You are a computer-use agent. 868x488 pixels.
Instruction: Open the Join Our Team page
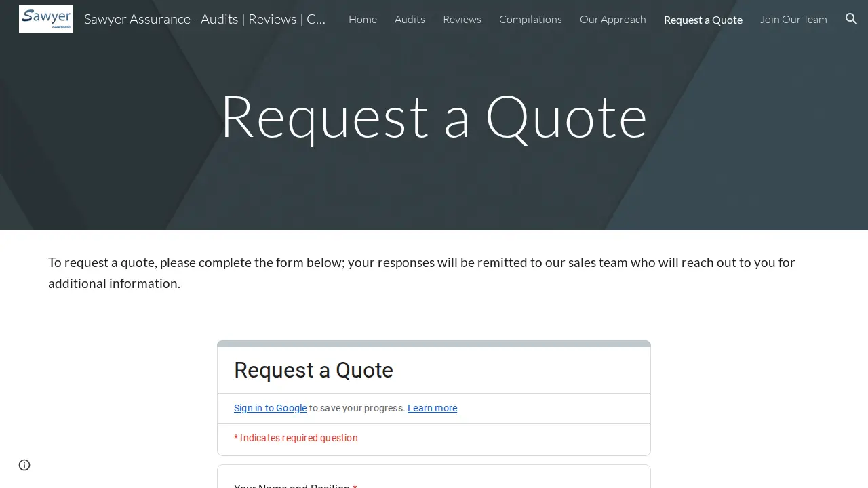[793, 19]
